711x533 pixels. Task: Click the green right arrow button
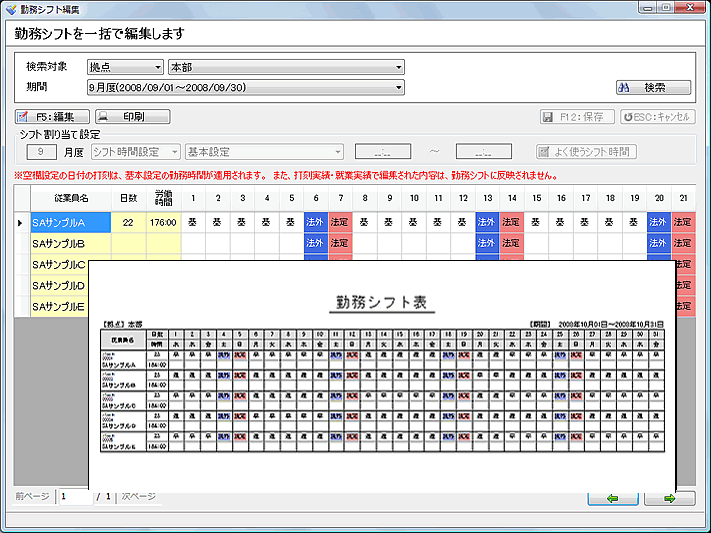click(669, 498)
